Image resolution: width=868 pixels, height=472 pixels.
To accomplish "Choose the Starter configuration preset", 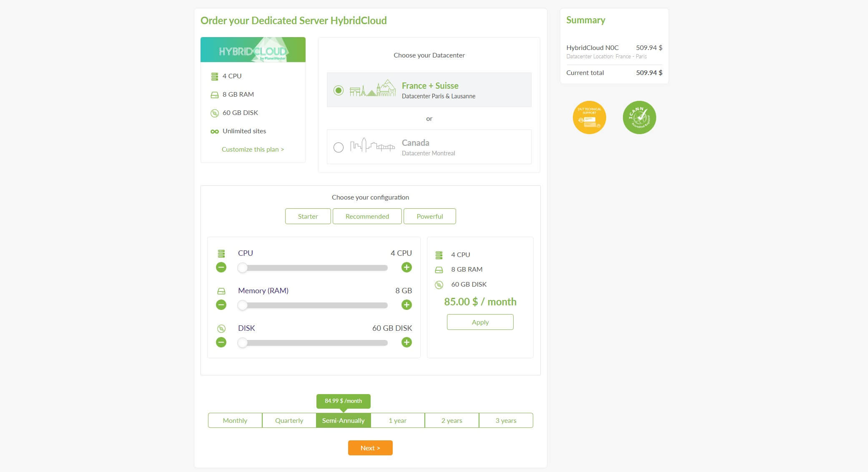I will tap(308, 216).
